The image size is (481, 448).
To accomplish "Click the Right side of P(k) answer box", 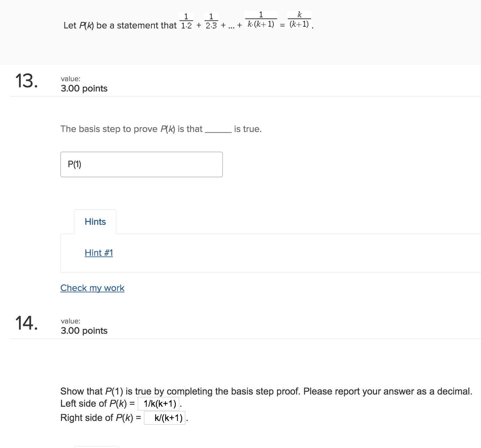I will (x=165, y=418).
